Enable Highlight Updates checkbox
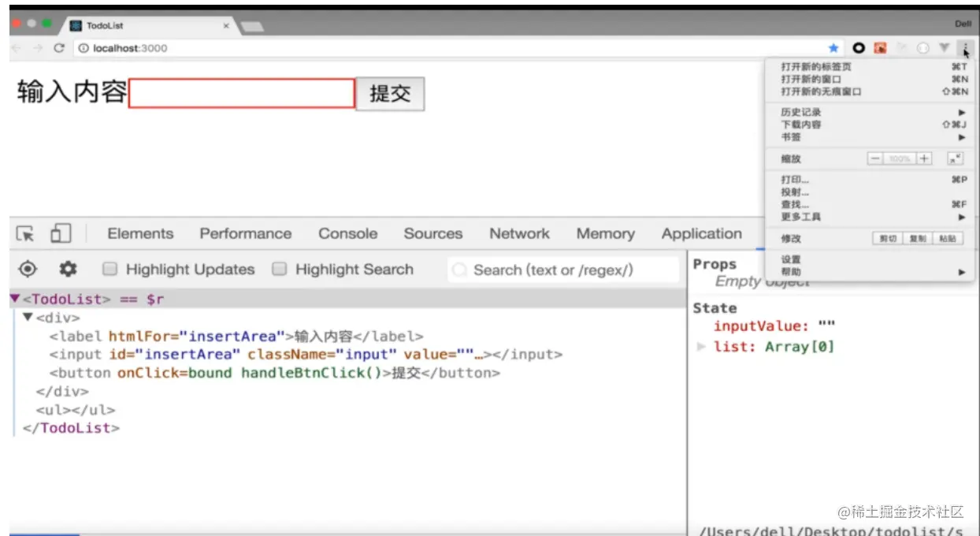The image size is (980, 536). (x=110, y=269)
